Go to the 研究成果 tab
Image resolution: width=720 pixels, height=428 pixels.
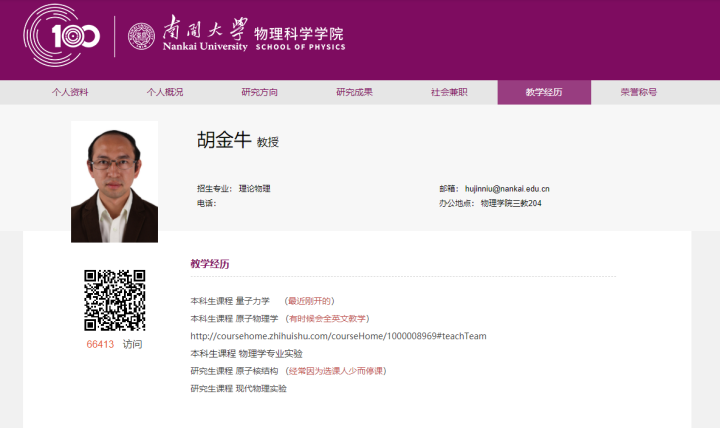tap(354, 92)
